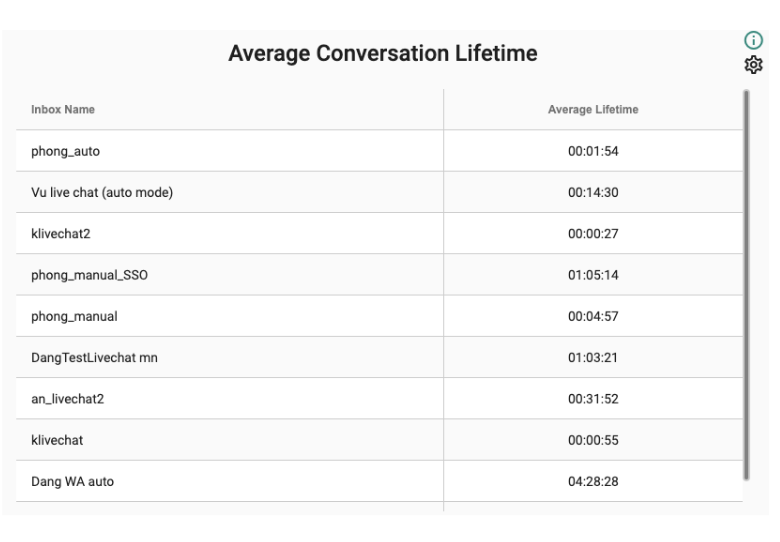The image size is (780, 542).
Task: Sort by the Inbox Name column header
Action: (x=63, y=109)
